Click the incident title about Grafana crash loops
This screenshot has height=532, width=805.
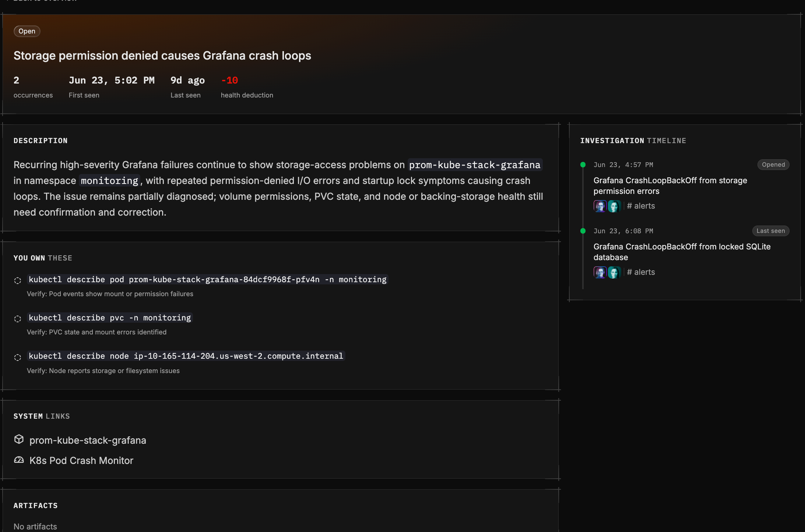point(162,56)
